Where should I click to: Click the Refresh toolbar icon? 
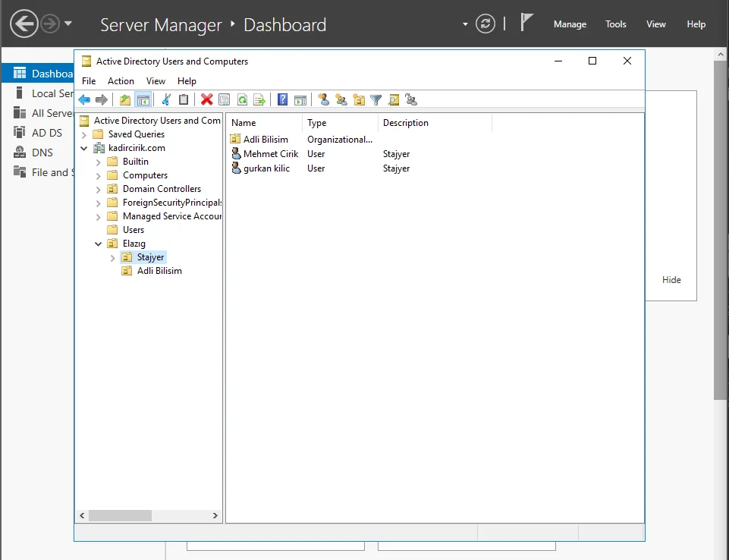tap(242, 99)
